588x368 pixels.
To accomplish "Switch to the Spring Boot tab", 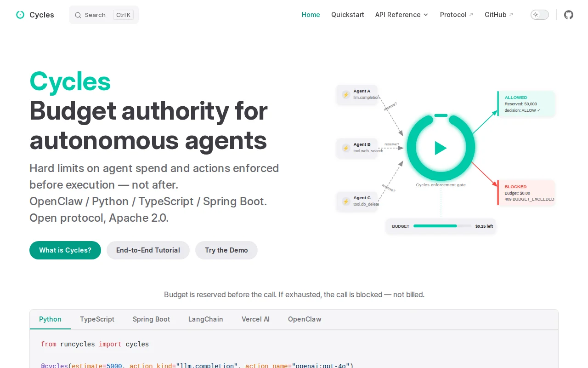I will coord(151,319).
